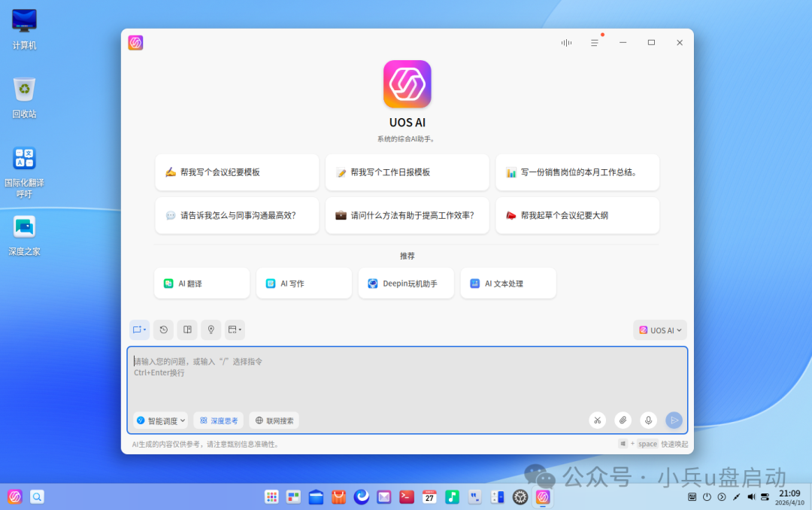Image resolution: width=812 pixels, height=510 pixels.
Task: Activate voice input microphone
Action: pyautogui.click(x=648, y=420)
